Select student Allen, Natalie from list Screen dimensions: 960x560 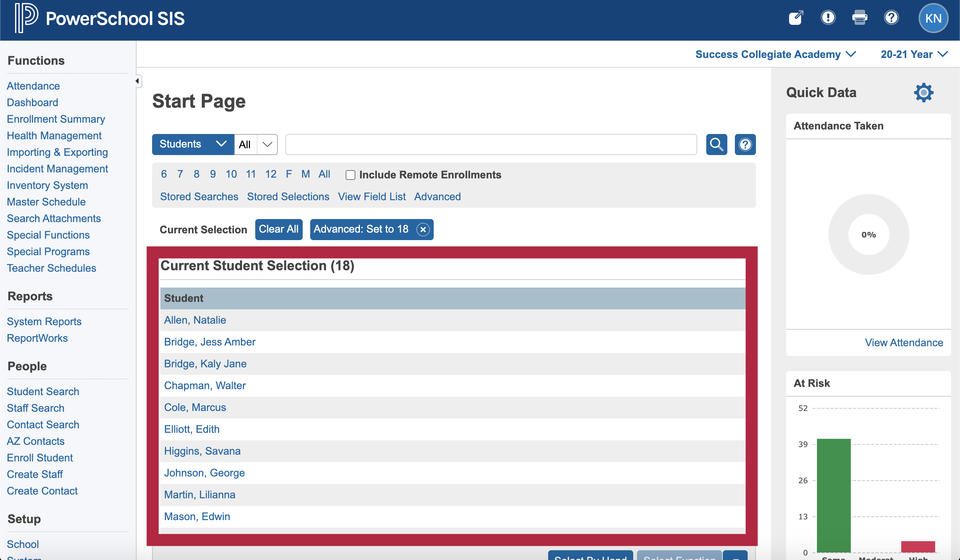[x=194, y=320]
